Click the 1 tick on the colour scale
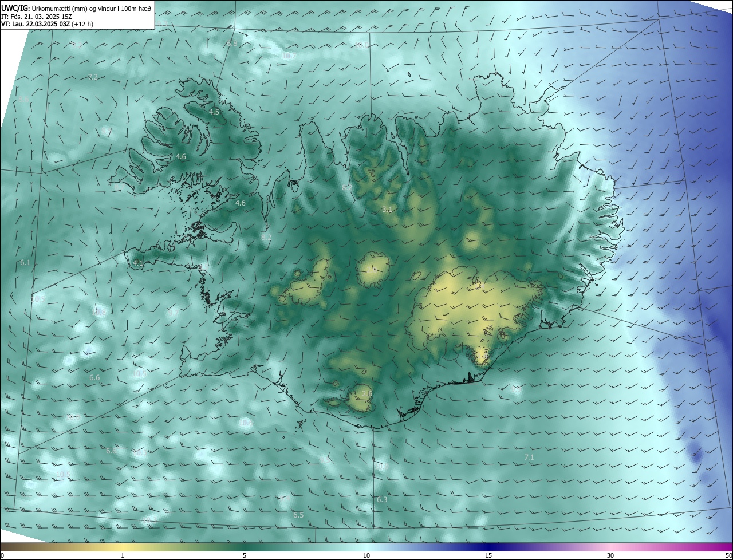Viewport: 733px width, 560px height. click(123, 555)
